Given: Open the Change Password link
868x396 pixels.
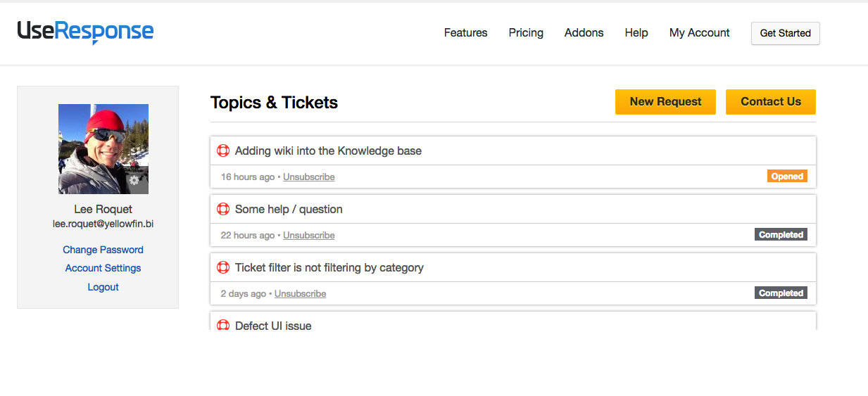Looking at the screenshot, I should (103, 250).
